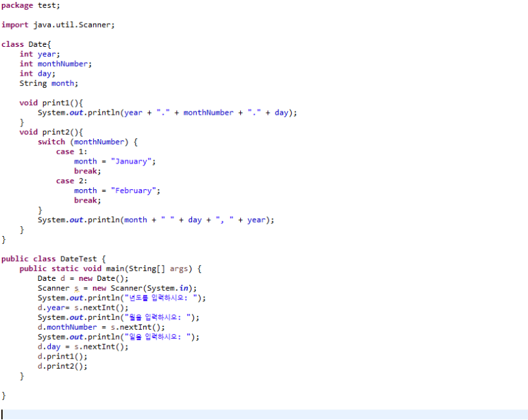Click the switch statement keyword
The width and height of the screenshot is (528, 420).
(x=51, y=141)
